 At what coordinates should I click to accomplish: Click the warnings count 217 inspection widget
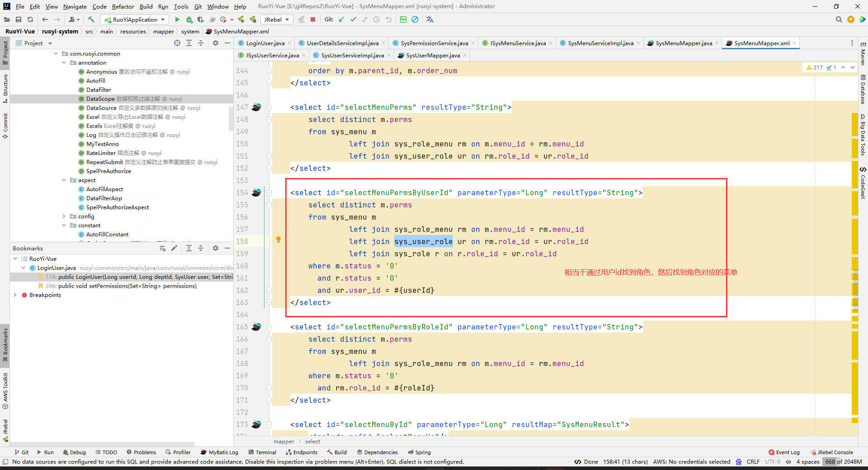pyautogui.click(x=815, y=67)
